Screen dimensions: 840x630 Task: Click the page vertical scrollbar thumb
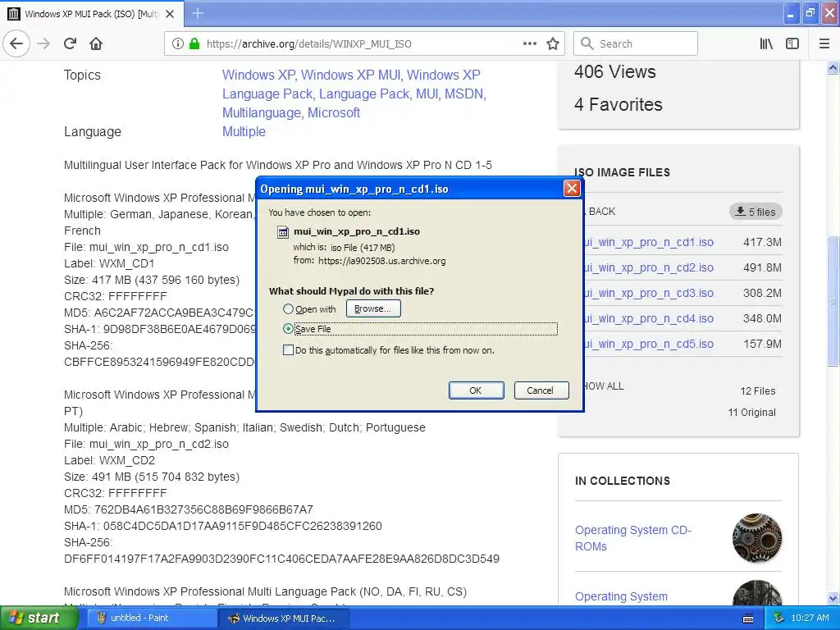[833, 301]
